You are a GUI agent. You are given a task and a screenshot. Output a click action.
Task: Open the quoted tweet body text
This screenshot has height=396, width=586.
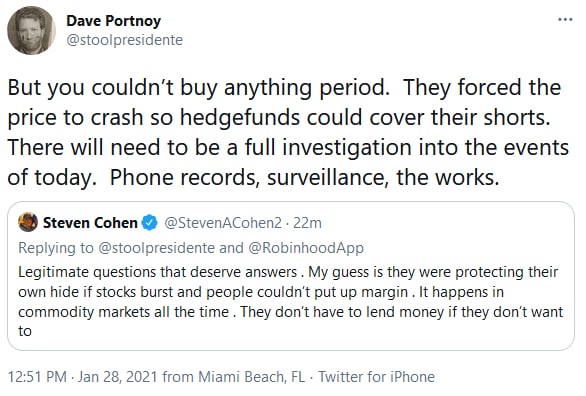coord(290,301)
